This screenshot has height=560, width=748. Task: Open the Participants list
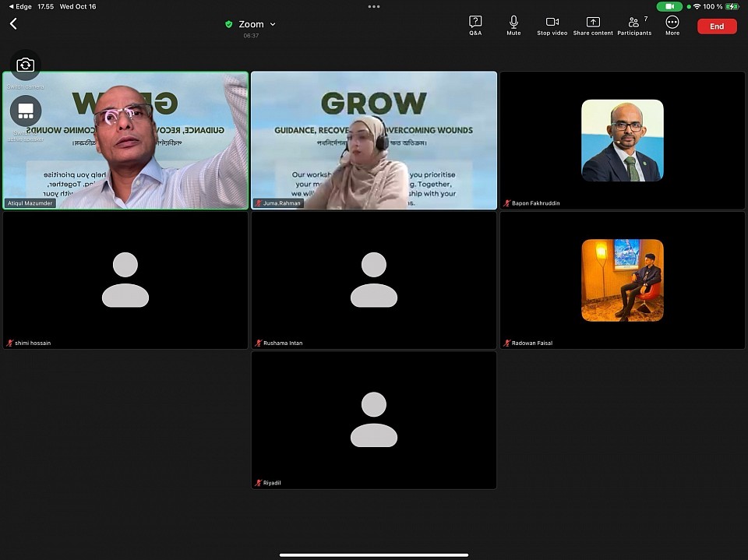click(x=634, y=25)
